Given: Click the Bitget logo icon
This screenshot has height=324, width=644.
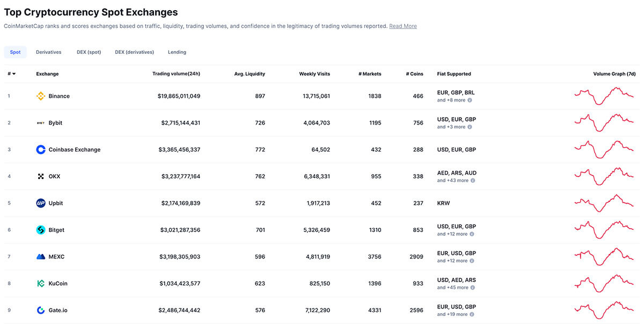Looking at the screenshot, I should (x=41, y=230).
